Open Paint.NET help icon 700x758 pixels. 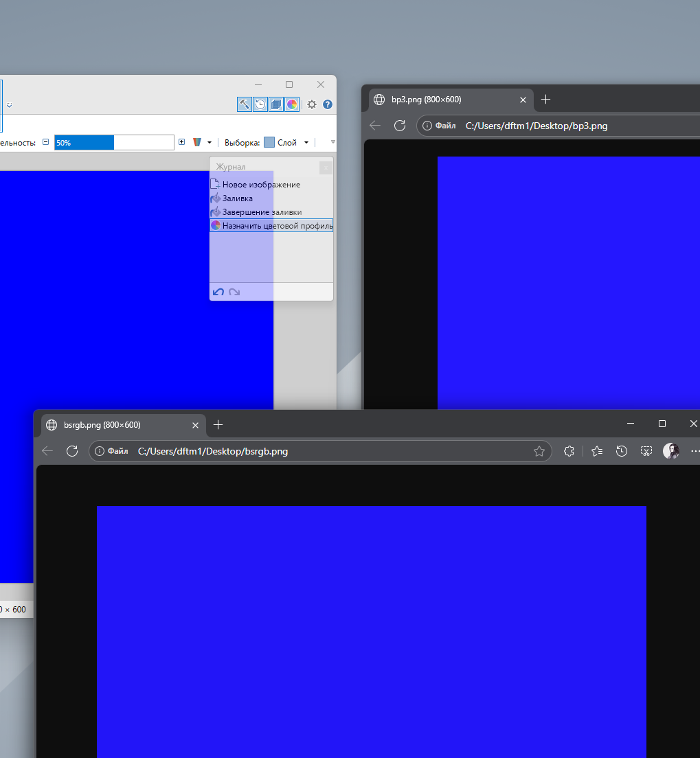click(x=328, y=104)
